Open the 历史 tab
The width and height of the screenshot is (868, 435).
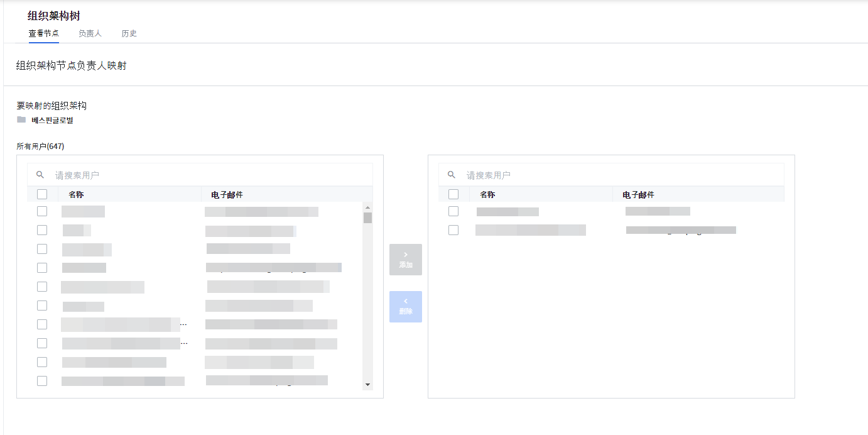(129, 33)
